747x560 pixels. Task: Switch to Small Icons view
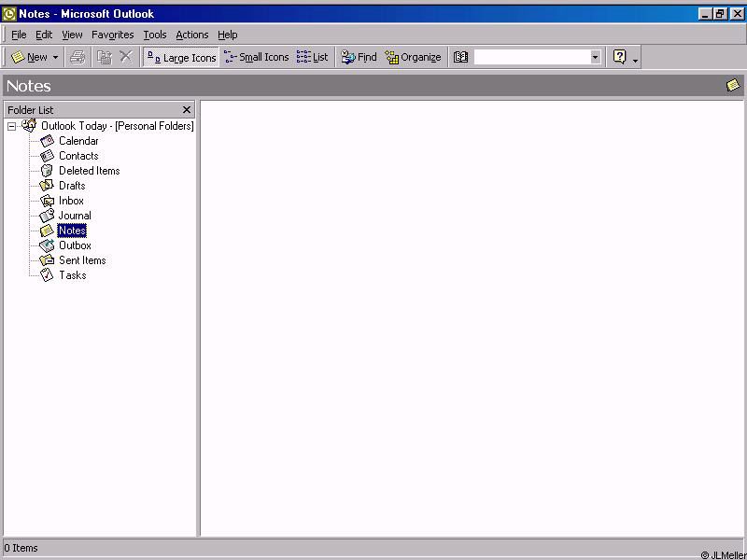click(x=257, y=57)
